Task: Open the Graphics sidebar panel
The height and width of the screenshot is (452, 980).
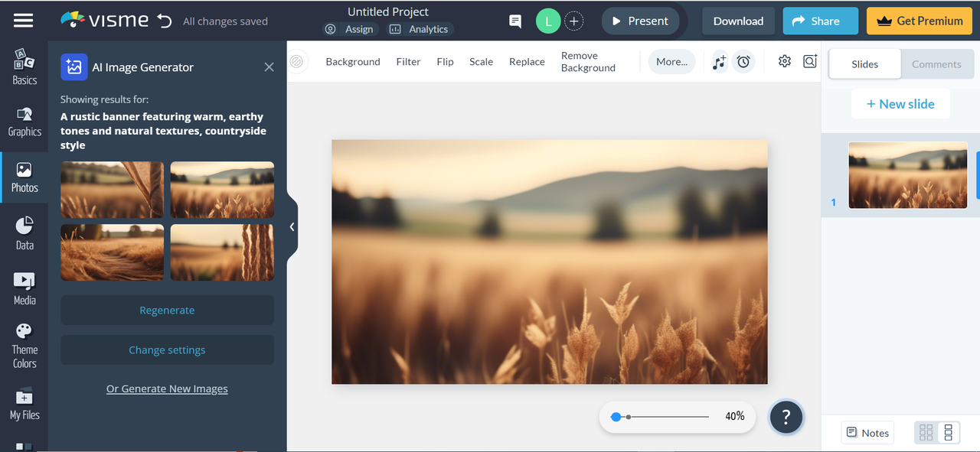Action: pos(24,122)
